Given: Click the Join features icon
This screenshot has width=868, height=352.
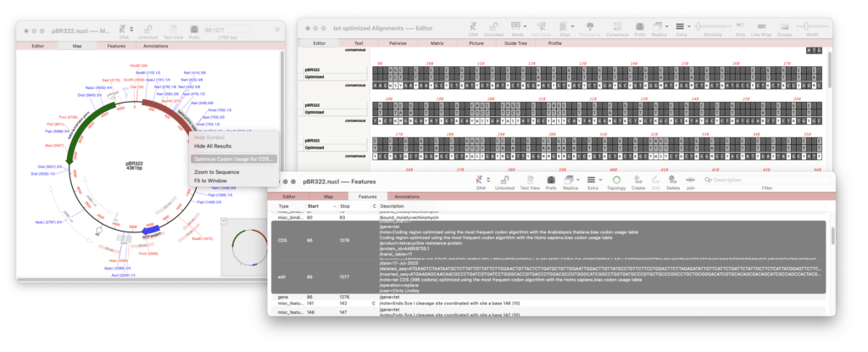Looking at the screenshot, I should [690, 180].
